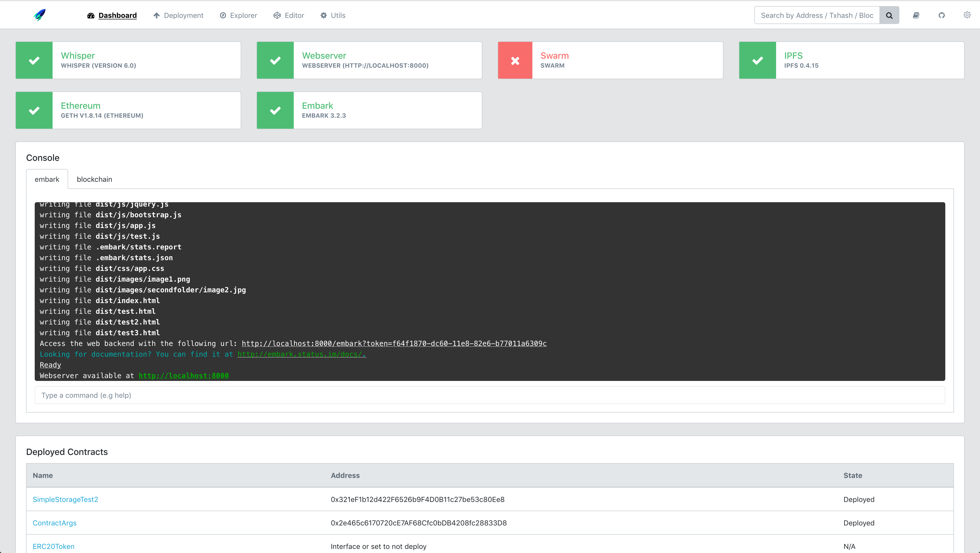Click the 'Ready' console line
Screen dimensions: 980x553
tap(50, 365)
